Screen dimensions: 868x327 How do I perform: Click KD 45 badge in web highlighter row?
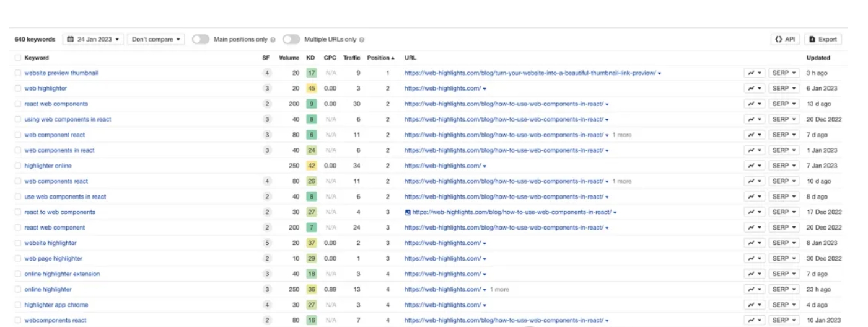[x=312, y=88]
